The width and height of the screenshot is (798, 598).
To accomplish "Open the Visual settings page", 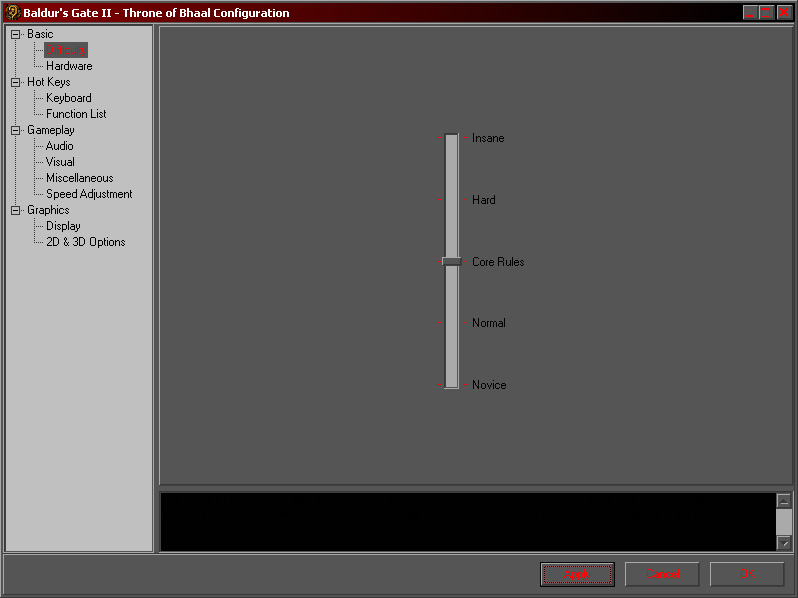I will 60,162.
